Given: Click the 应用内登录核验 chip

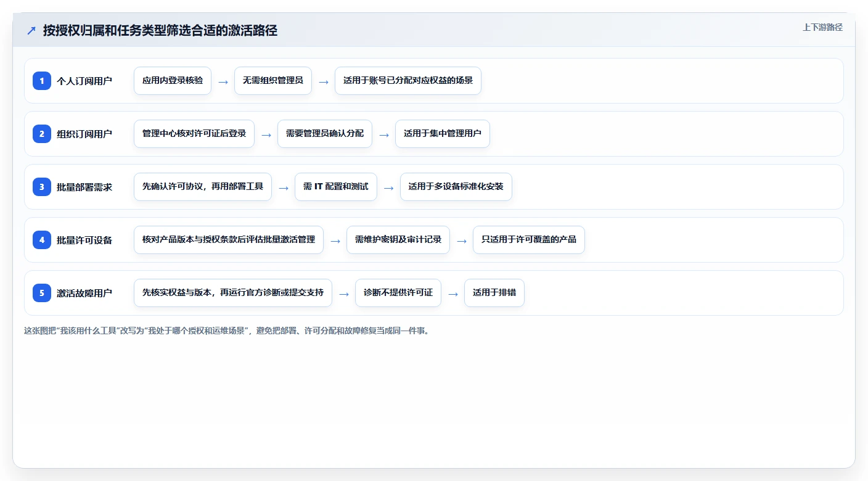Looking at the screenshot, I should point(173,81).
